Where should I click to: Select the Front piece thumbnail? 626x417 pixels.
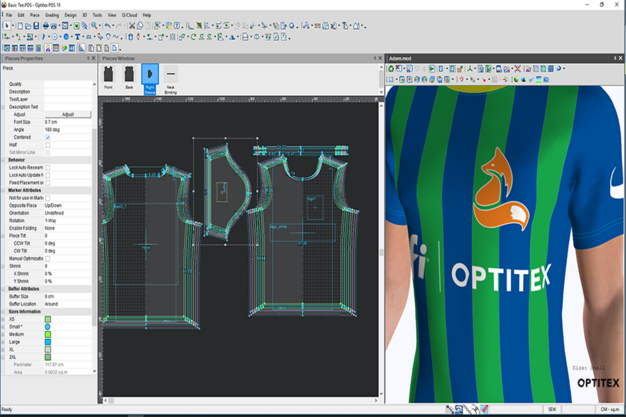click(x=108, y=75)
